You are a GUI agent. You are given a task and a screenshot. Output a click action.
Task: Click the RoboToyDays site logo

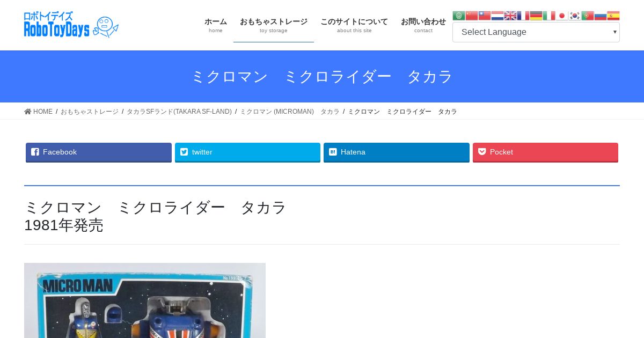tap(71, 25)
